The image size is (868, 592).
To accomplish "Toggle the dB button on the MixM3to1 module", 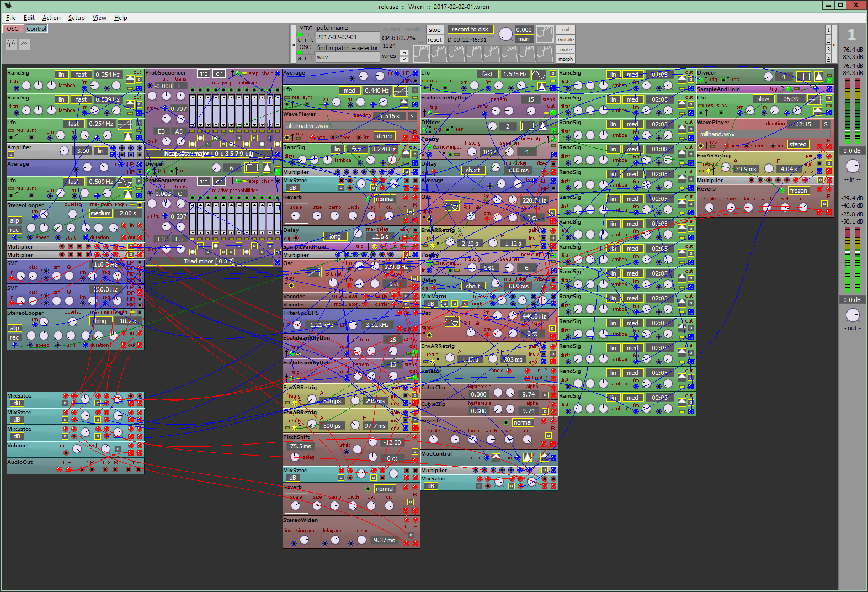I will [430, 304].
